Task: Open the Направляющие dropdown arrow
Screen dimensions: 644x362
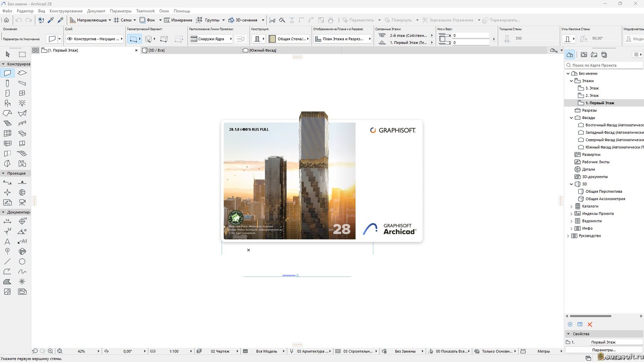Action: click(x=110, y=20)
